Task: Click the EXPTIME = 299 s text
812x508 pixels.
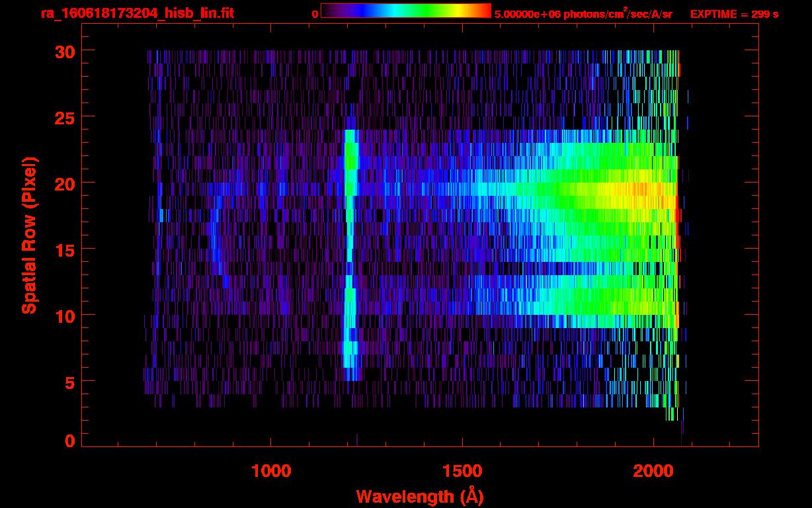Action: pyautogui.click(x=734, y=14)
